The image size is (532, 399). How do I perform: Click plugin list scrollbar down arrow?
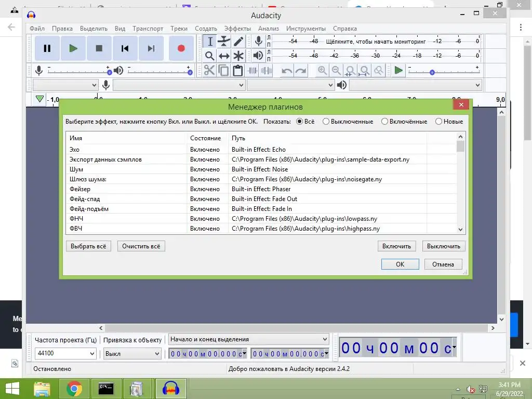click(460, 229)
